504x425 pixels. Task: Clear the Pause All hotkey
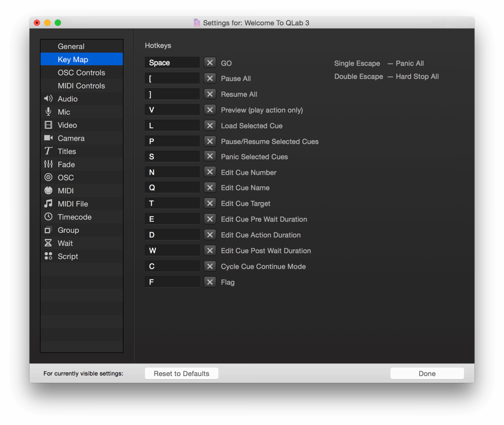click(x=210, y=78)
